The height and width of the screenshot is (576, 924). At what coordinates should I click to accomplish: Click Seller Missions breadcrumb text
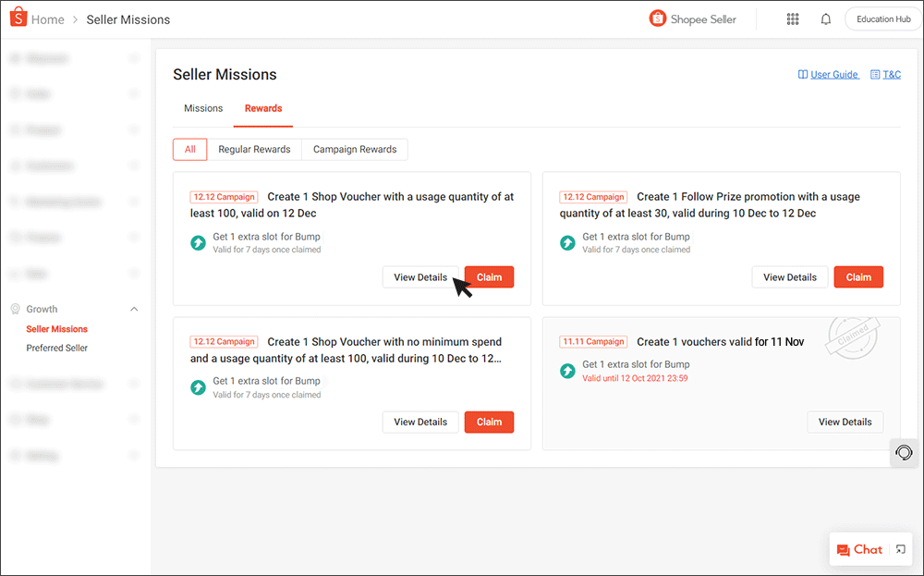pos(128,19)
